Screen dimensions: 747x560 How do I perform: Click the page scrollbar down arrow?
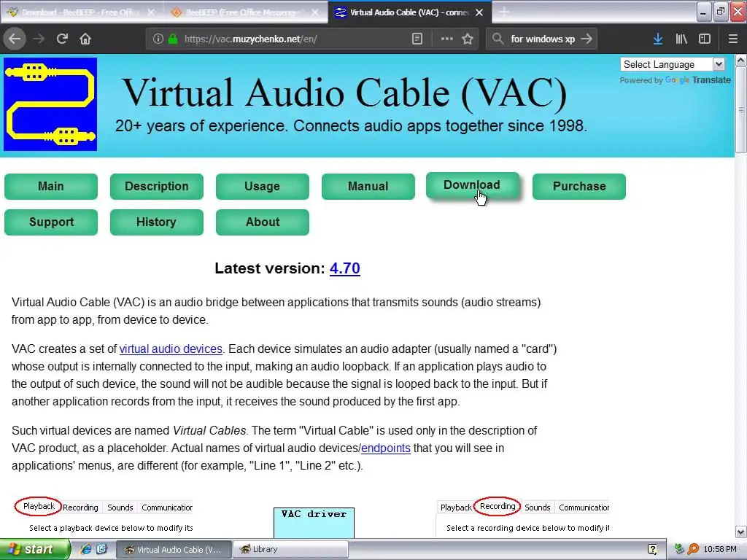tap(741, 532)
